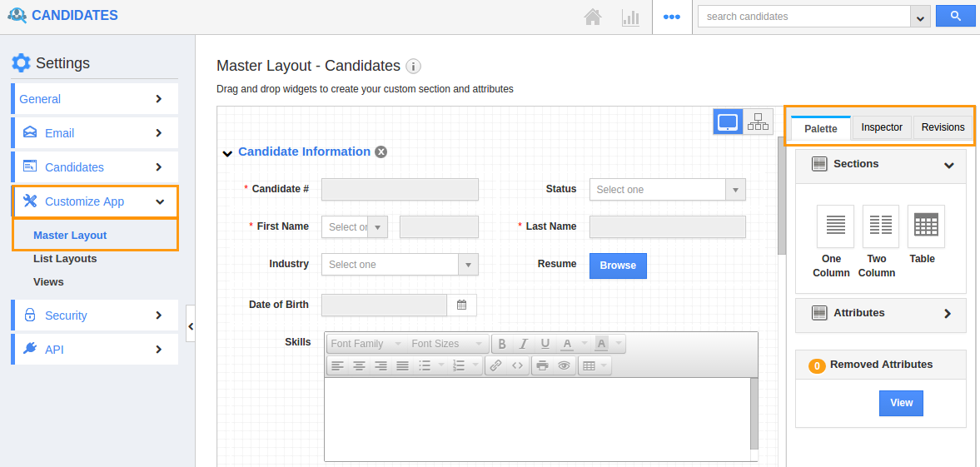This screenshot has height=467, width=980.
Task: Click View under Removed Attributes
Action: [x=901, y=403]
